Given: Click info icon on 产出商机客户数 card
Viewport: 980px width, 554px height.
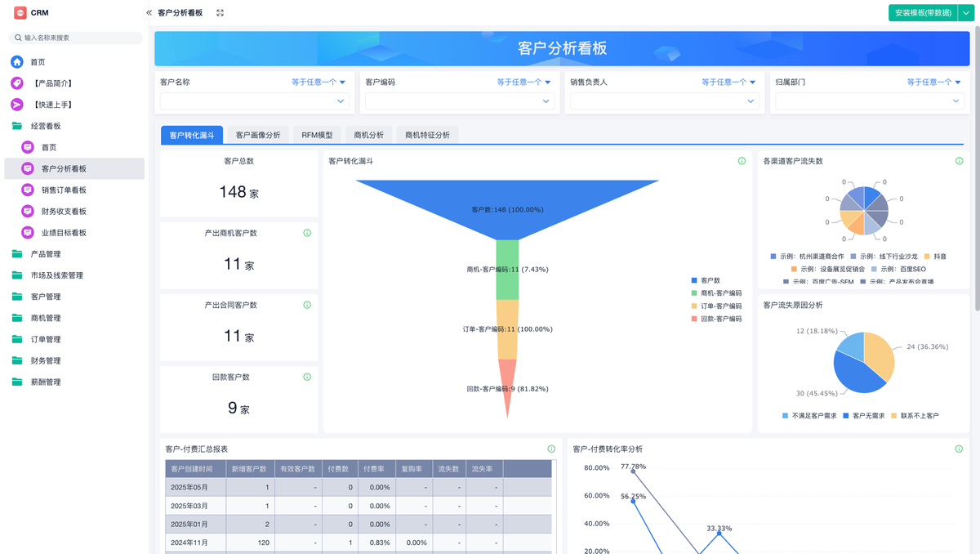Looking at the screenshot, I should (x=307, y=233).
